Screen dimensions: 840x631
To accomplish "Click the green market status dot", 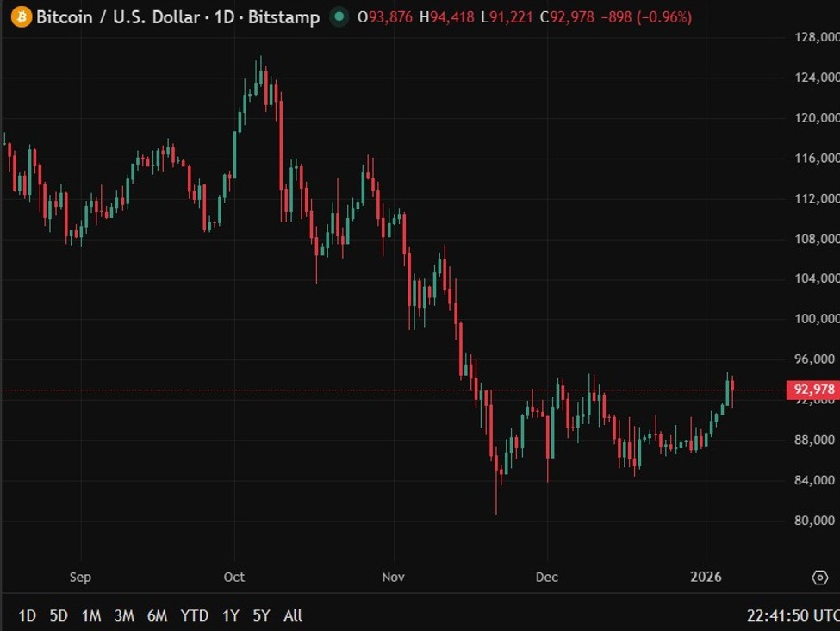I will pos(340,16).
